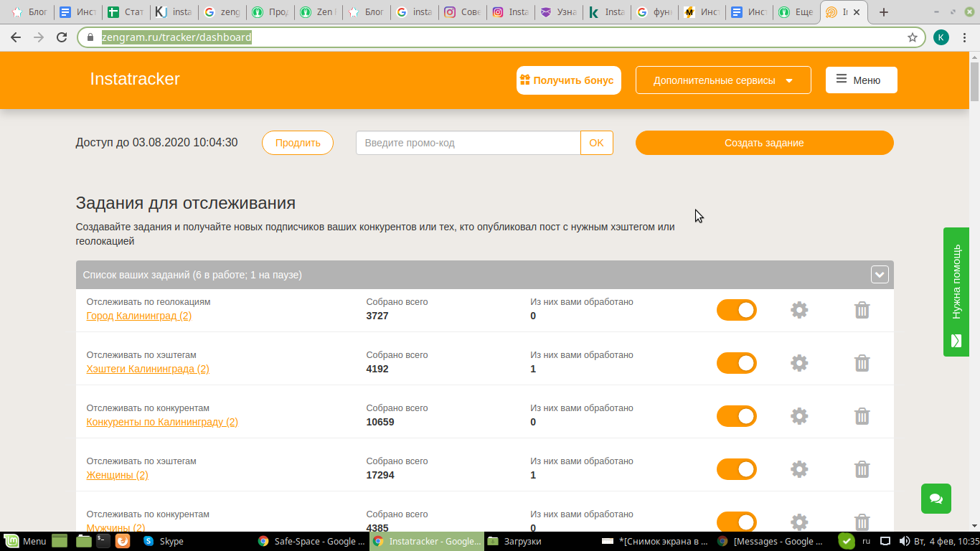Switch to the Прод browser tab
Image resolution: width=980 pixels, height=551 pixels.
pos(269,12)
